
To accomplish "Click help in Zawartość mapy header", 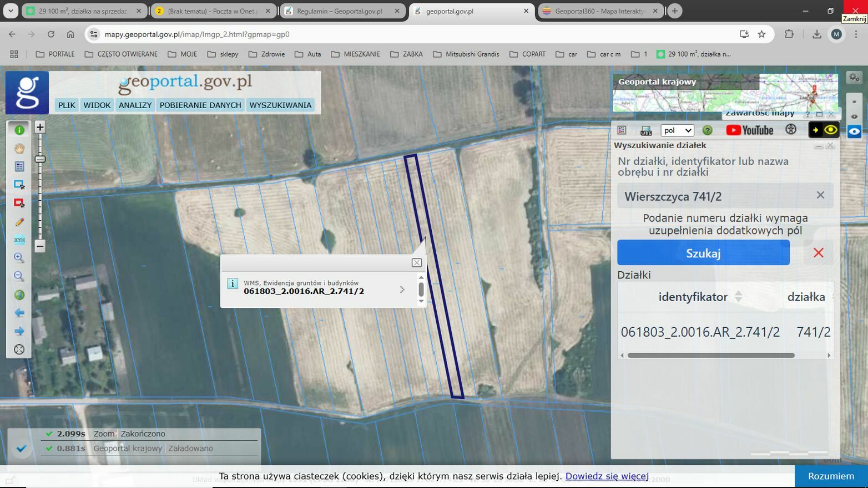I will click(808, 114).
